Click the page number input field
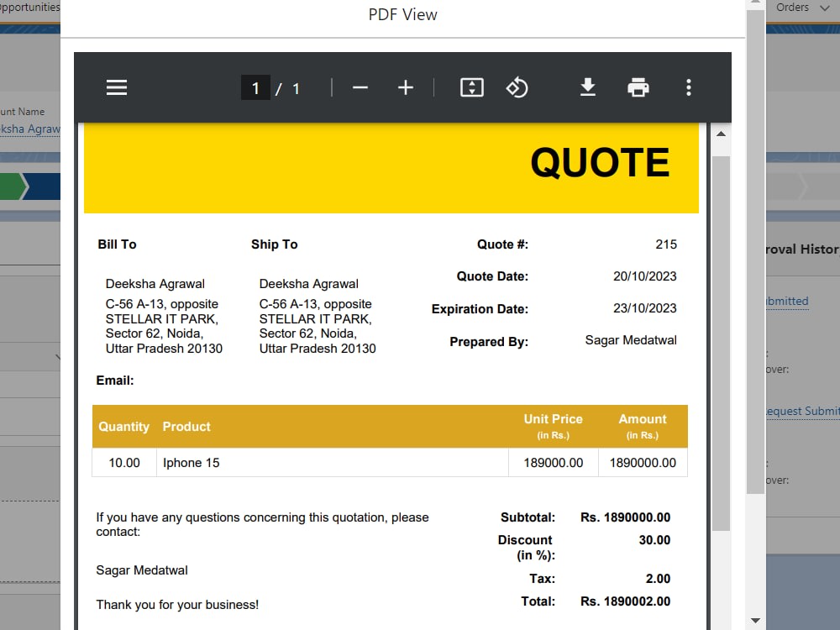The height and width of the screenshot is (630, 840). tap(255, 88)
